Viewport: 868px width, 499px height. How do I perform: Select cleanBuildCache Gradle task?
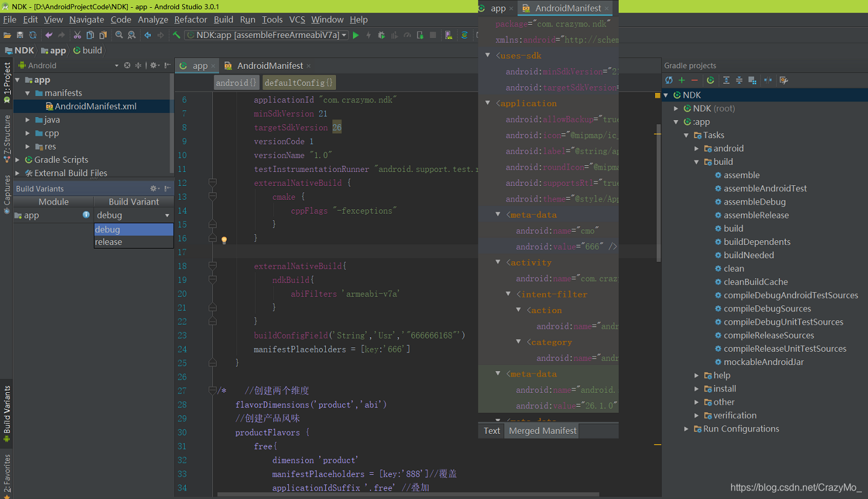[x=756, y=282]
